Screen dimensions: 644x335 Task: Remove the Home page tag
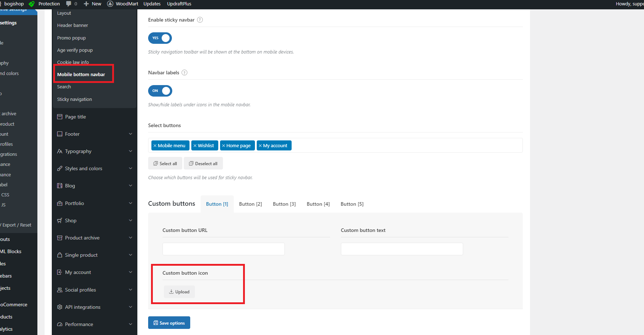click(224, 146)
